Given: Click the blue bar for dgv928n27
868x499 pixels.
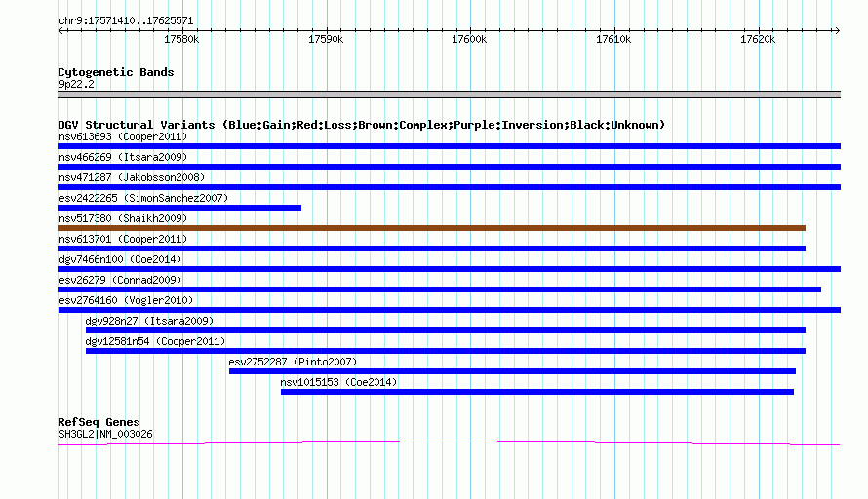Looking at the screenshot, I should [x=446, y=330].
